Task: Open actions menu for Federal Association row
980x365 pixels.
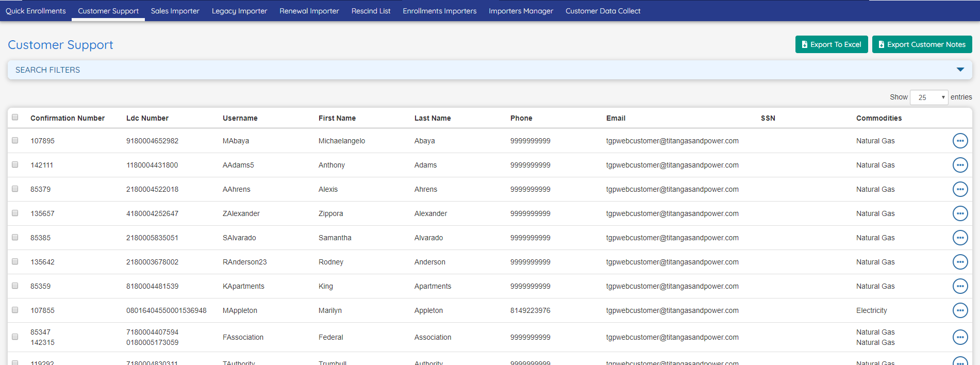Action: pos(960,337)
